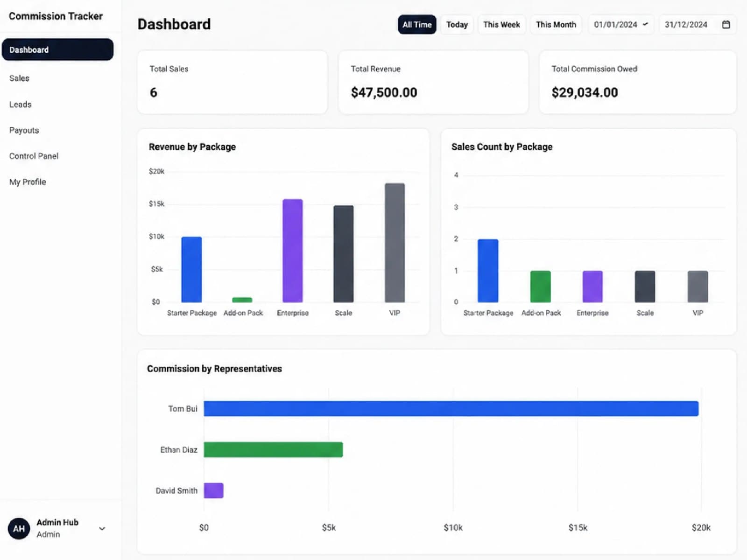Viewport: 747px width, 560px height.
Task: Go to Sales in the sidebar
Action: [19, 78]
